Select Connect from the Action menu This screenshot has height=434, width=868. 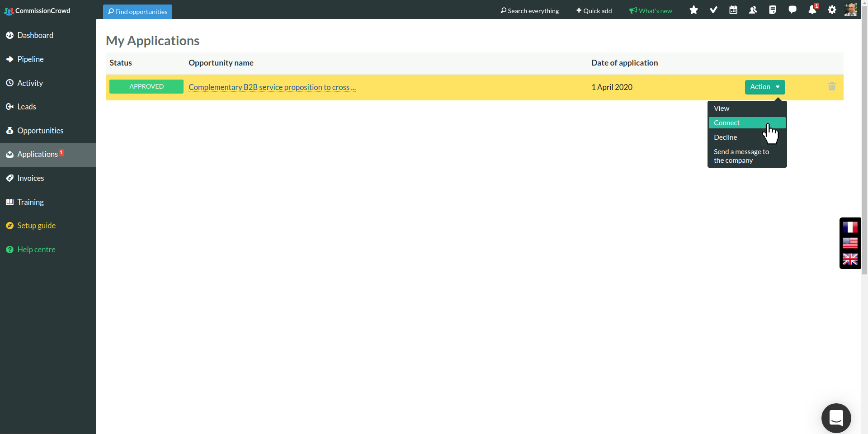coord(727,123)
